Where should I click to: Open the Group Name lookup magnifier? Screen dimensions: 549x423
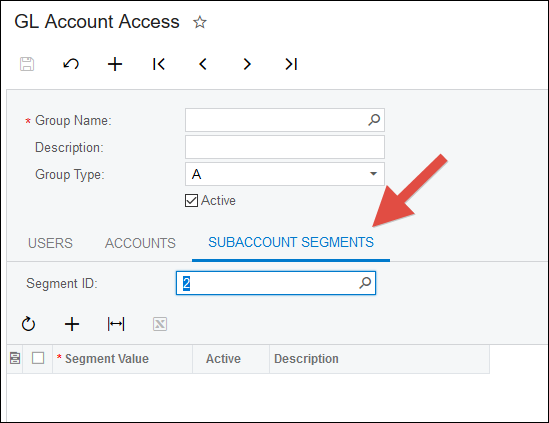[374, 120]
